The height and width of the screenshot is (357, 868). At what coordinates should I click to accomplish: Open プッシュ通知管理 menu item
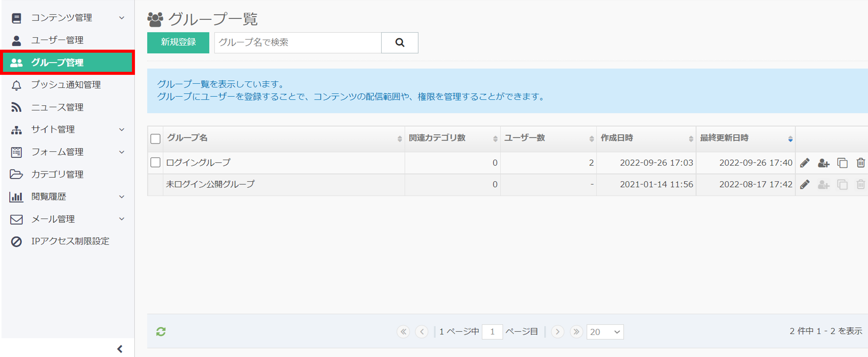pyautogui.click(x=67, y=85)
